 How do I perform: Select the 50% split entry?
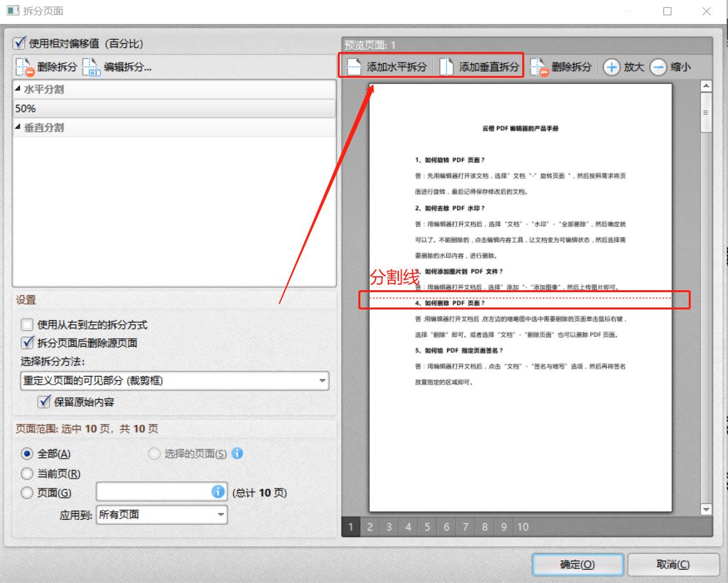click(174, 108)
